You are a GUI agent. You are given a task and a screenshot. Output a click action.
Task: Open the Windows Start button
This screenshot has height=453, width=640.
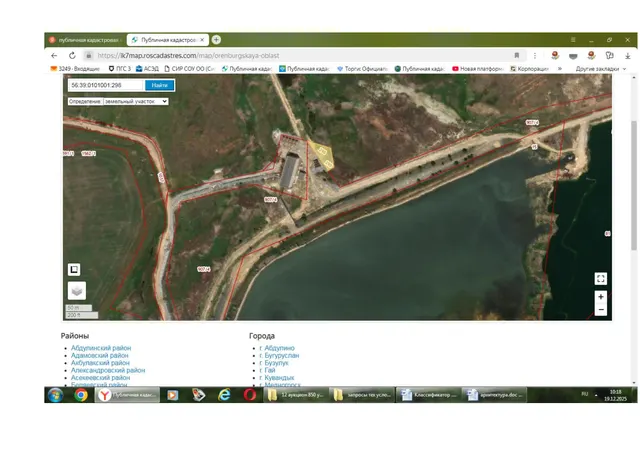coord(55,395)
